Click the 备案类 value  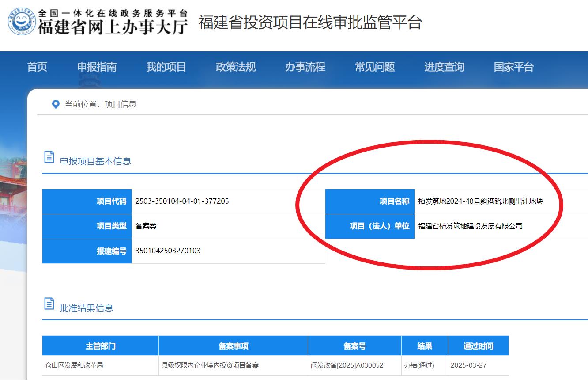146,226
